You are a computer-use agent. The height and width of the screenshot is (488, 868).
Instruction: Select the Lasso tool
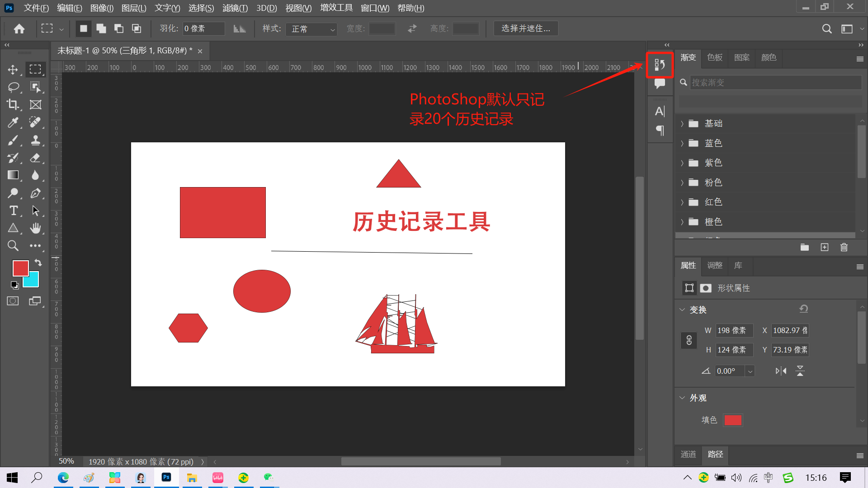click(13, 87)
